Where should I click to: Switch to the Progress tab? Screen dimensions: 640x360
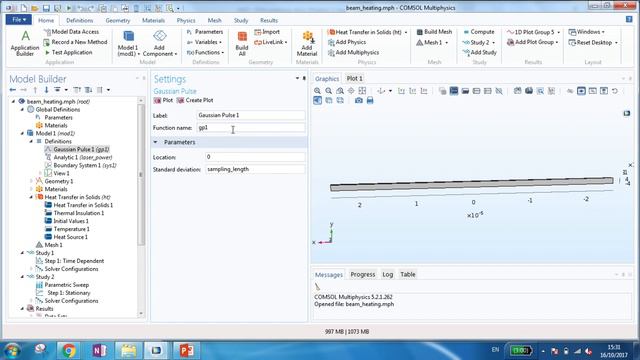362,274
